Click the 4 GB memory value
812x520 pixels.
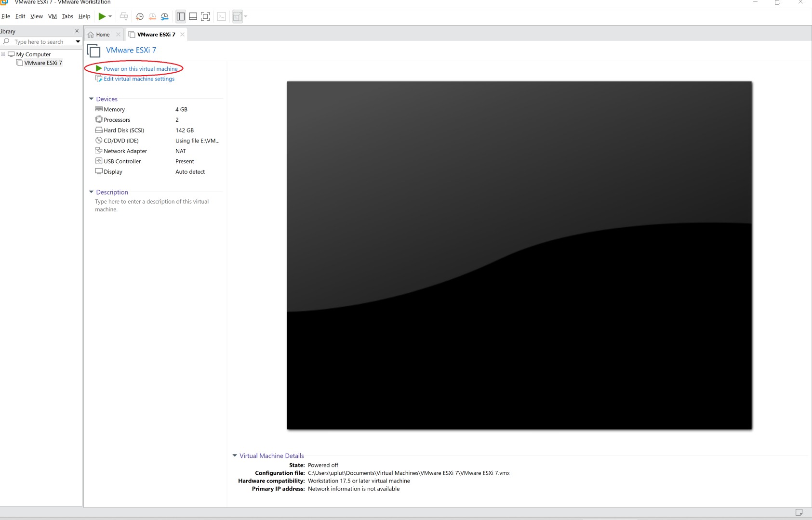coord(181,109)
